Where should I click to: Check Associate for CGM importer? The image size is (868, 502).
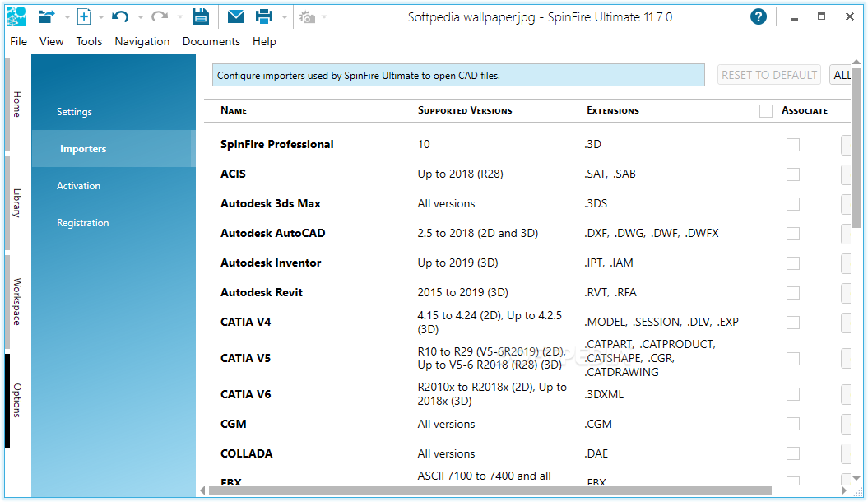click(x=792, y=424)
